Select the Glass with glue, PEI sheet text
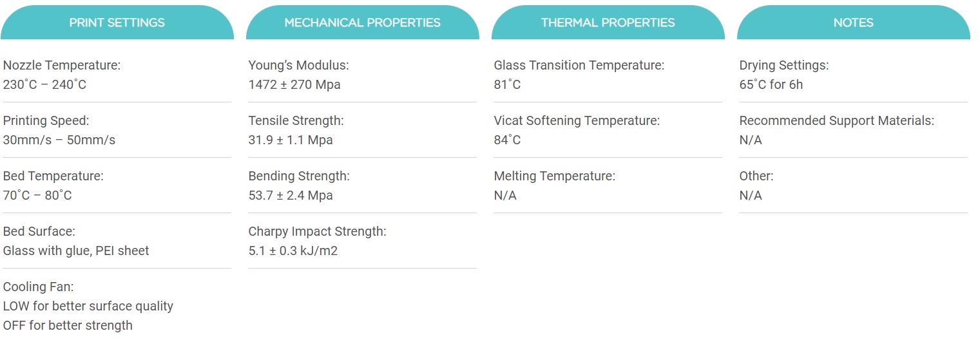This screenshot has height=342, width=980. click(x=76, y=251)
